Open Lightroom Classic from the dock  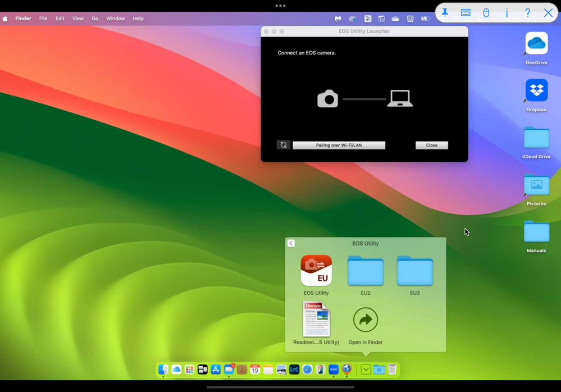coord(294,370)
